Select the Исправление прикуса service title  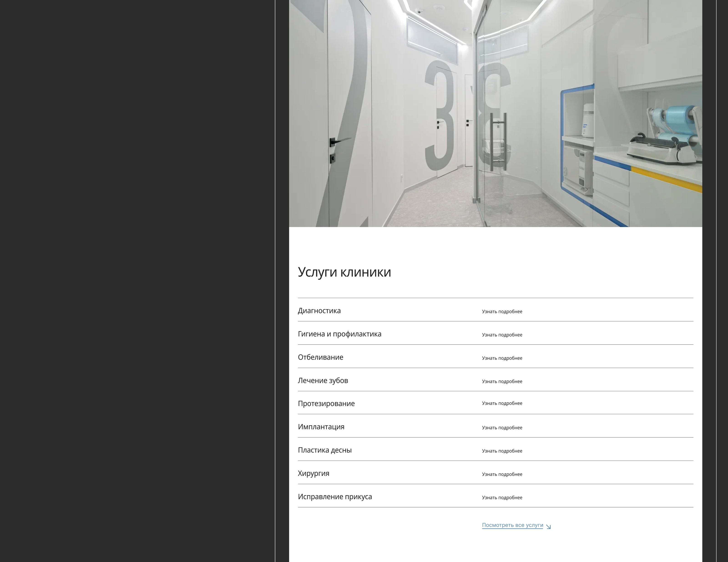tap(335, 497)
